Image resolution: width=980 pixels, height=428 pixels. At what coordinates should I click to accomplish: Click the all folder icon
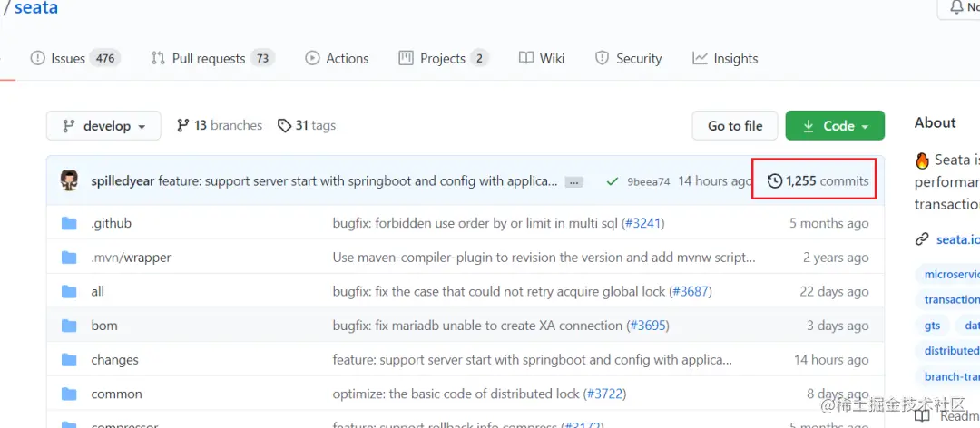click(69, 292)
